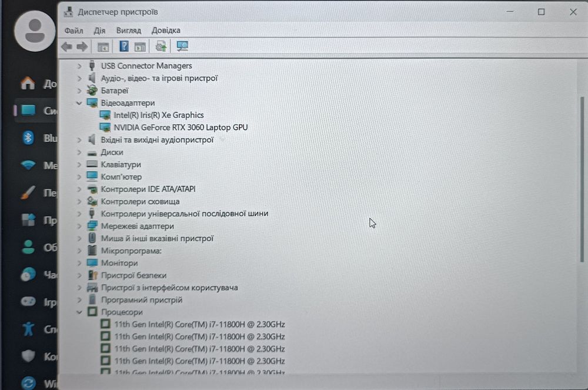Click the Клавіатури keyboard icon

point(92,164)
